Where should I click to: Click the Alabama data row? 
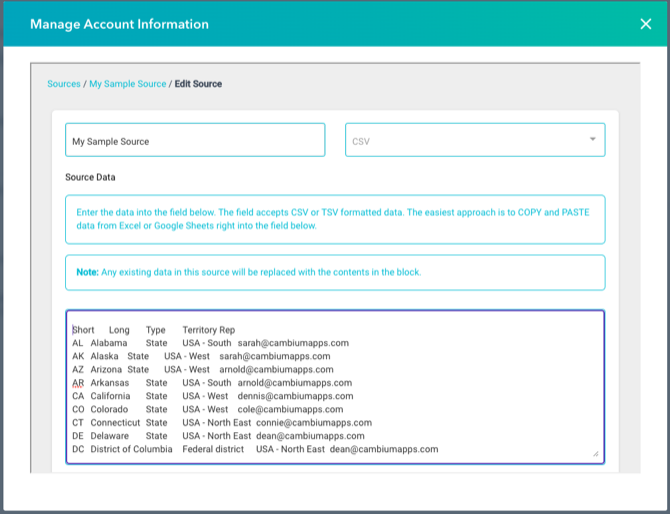tap(210, 343)
